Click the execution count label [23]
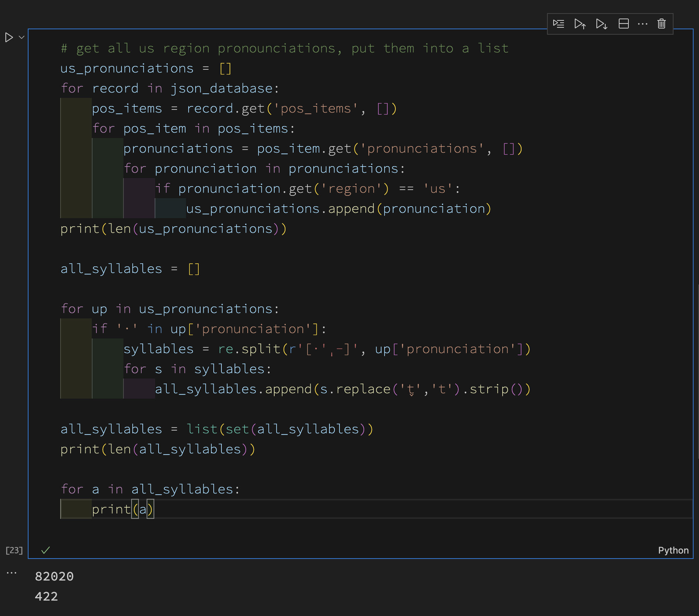 pos(14,550)
